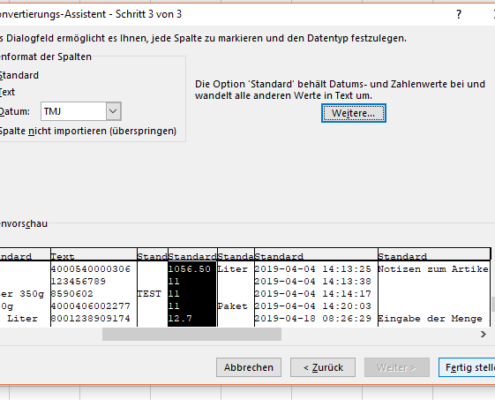Click the TMJ date format field
495x400 pixels.
pos(73,111)
